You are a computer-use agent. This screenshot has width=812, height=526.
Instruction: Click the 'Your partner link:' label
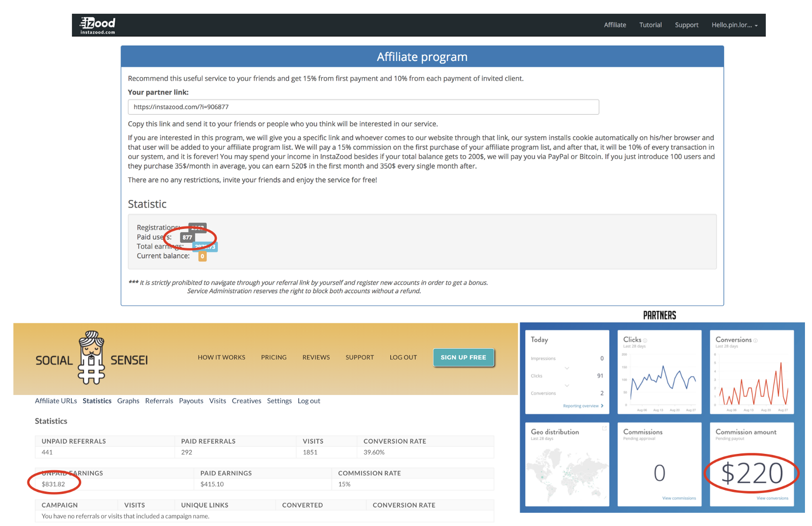[158, 92]
